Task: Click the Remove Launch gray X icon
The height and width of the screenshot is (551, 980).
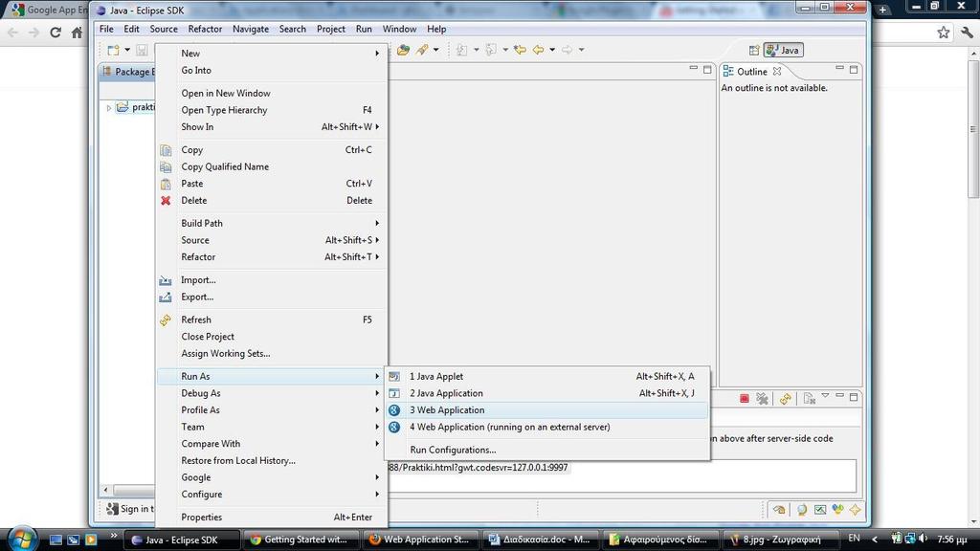Action: pos(762,398)
